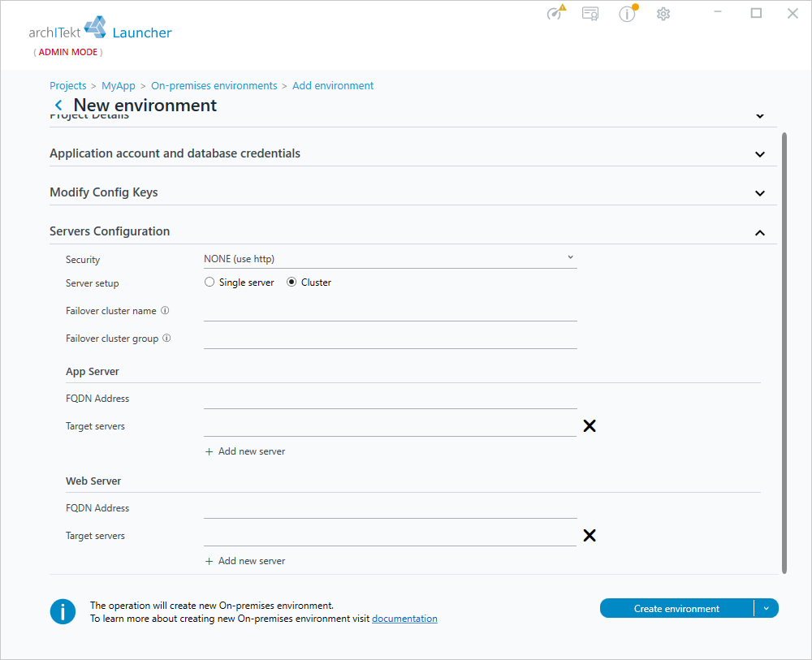Click the blue information icon at bottom
Viewport: 812px width, 660px height.
[63, 612]
